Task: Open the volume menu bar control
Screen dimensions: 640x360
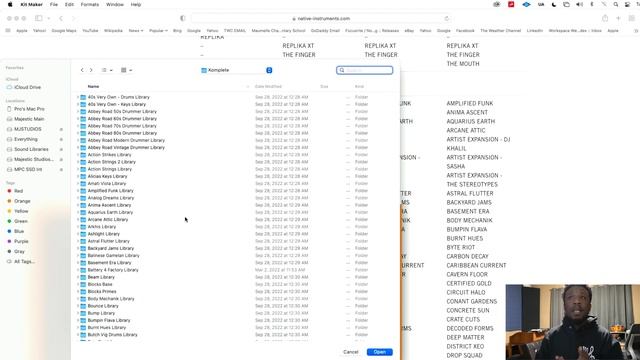Action: (579, 4)
